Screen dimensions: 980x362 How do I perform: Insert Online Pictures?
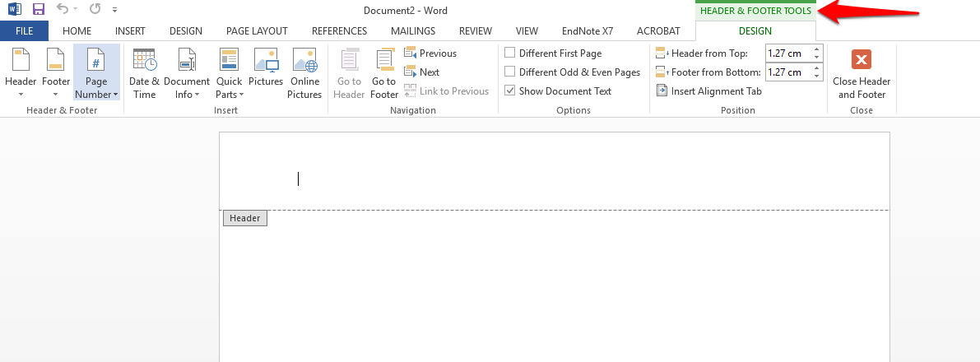coord(304,72)
